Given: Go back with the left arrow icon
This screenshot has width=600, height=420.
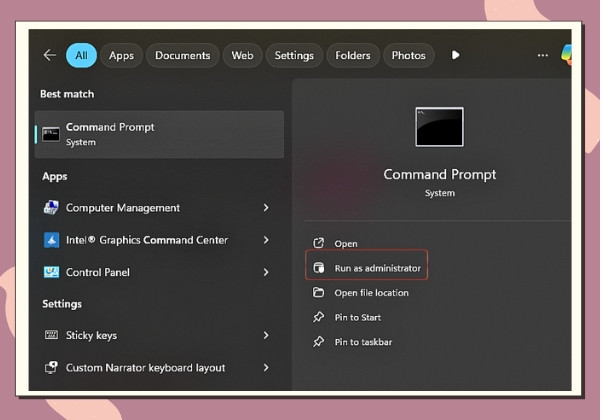Looking at the screenshot, I should tap(50, 55).
